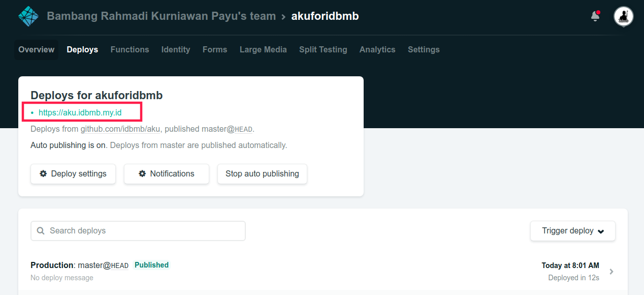The width and height of the screenshot is (644, 295).
Task: Click the 'Auto publishing is on' text
Action: pos(68,145)
